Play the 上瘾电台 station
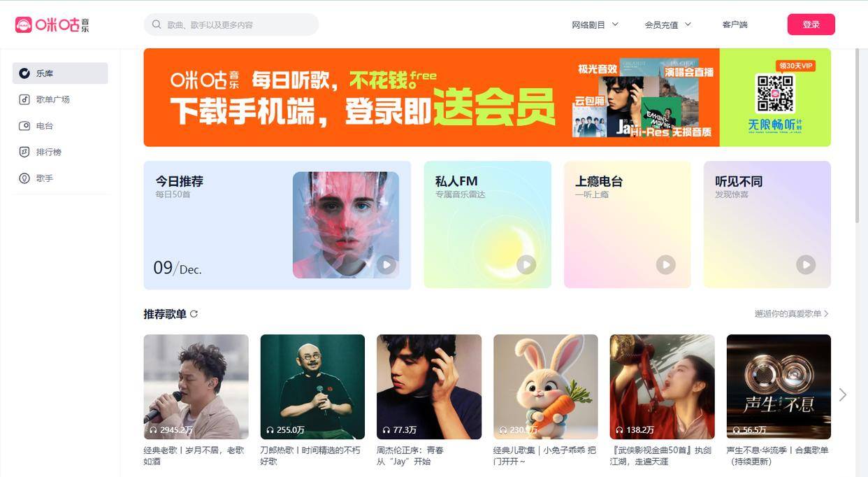This screenshot has height=477, width=868. tap(665, 264)
